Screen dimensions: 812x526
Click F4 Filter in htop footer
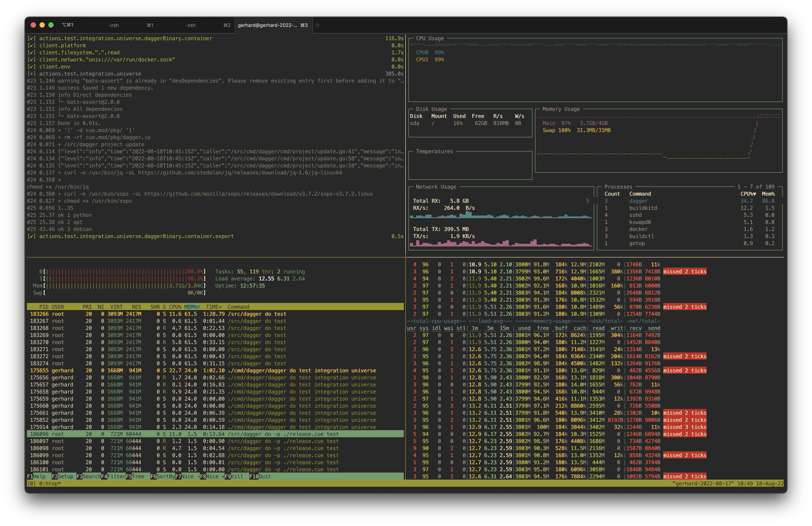click(x=113, y=476)
